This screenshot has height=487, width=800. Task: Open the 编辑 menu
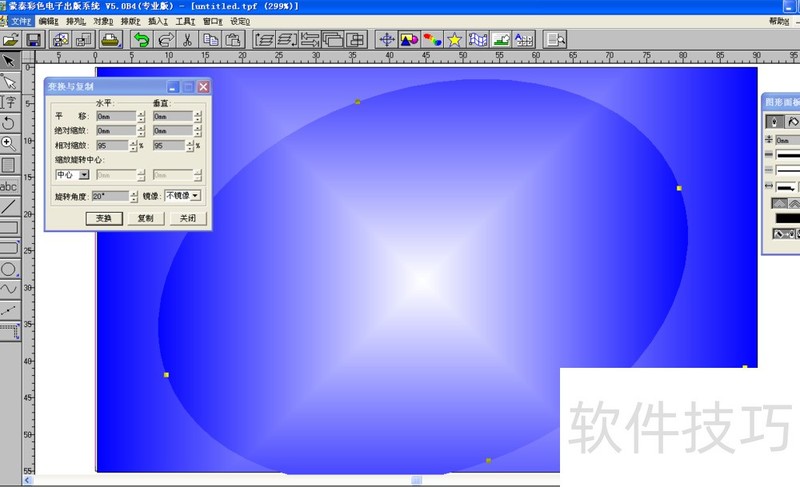tap(48, 21)
